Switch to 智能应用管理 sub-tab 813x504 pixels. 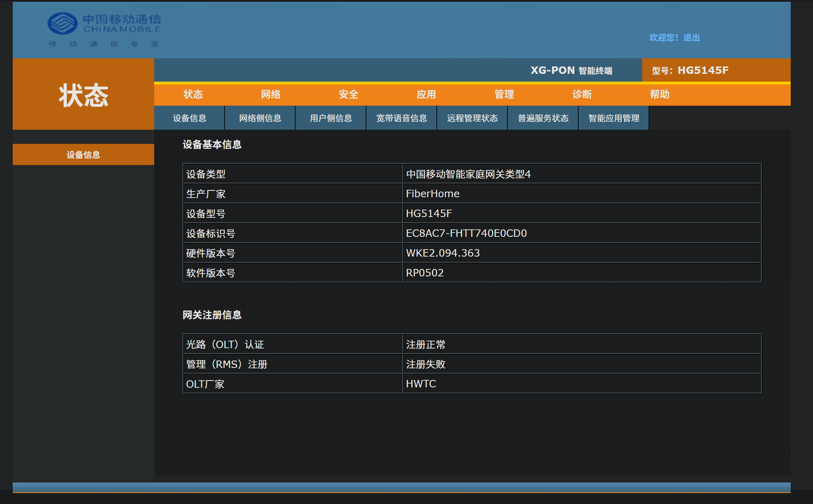click(614, 118)
